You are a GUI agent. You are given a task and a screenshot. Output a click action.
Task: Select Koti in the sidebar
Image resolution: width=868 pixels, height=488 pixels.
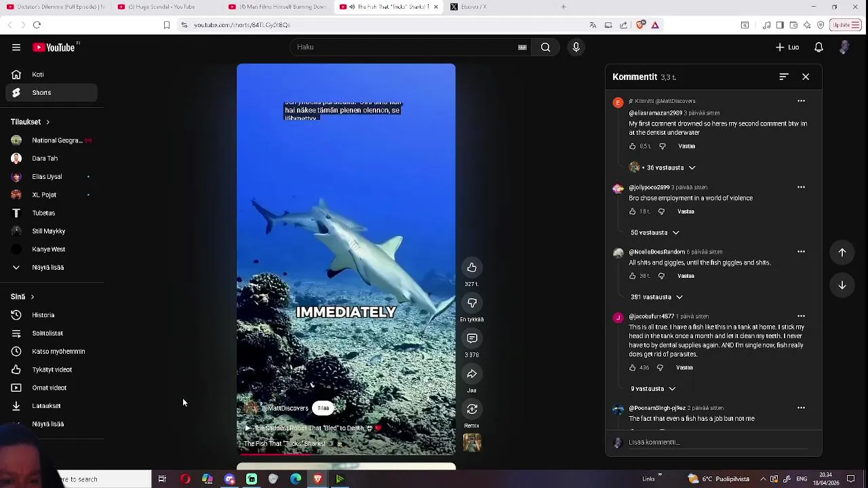pyautogui.click(x=52, y=75)
